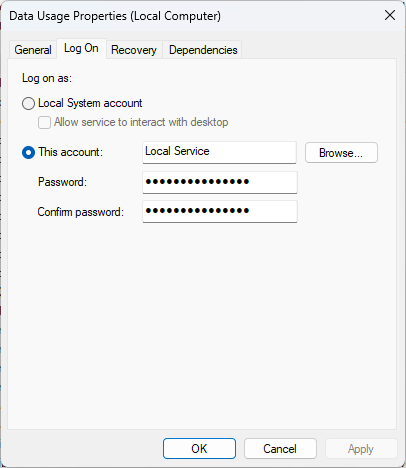Click the 'Confirm password:' label text
This screenshot has height=468, width=406.
click(80, 212)
